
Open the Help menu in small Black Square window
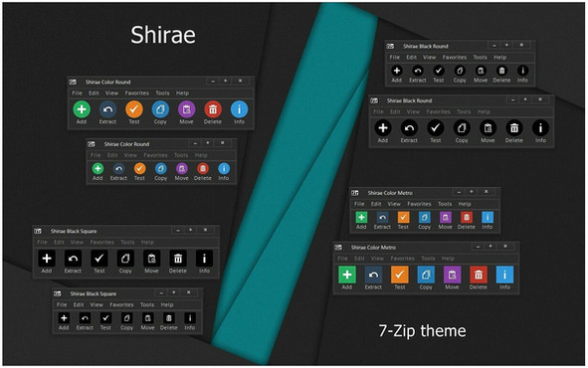click(x=167, y=304)
